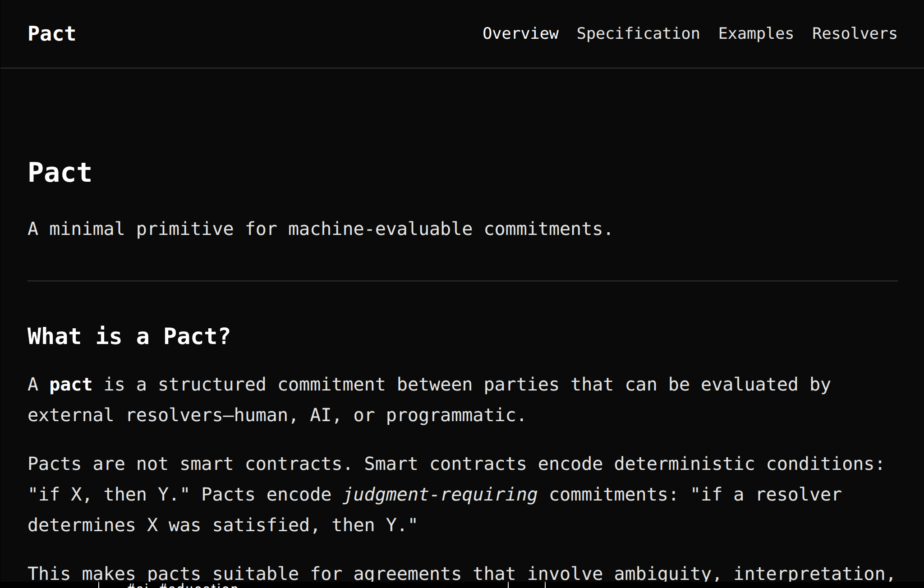Open the Examples nav link
Screen dimensions: 924x588
[x=756, y=34]
